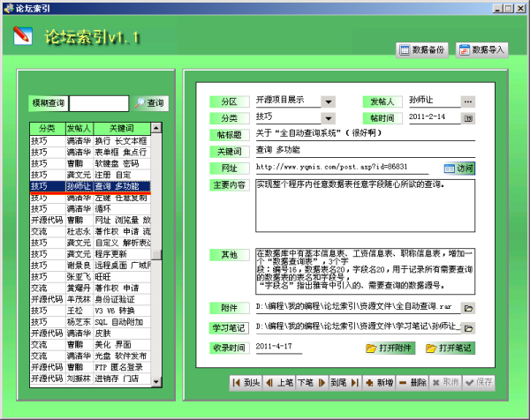The width and height of the screenshot is (530, 420).
Task: Click the 数据备份 backup button
Action: coord(422,50)
